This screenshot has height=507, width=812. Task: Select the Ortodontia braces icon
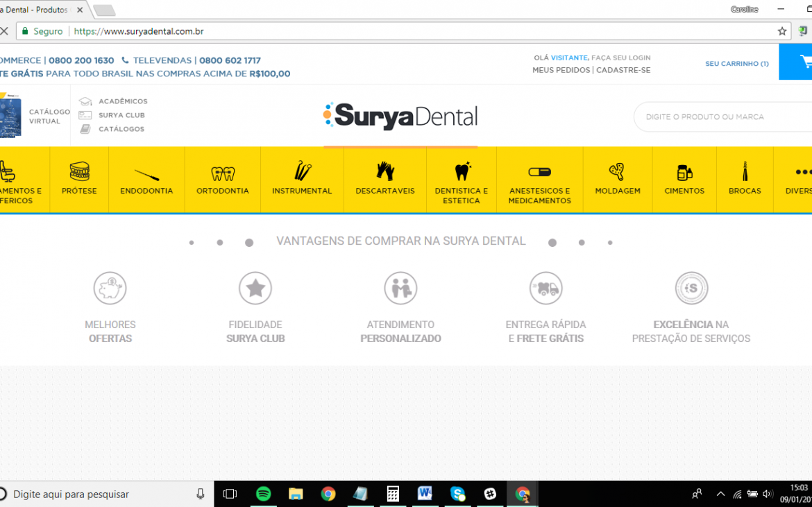pyautogui.click(x=223, y=173)
